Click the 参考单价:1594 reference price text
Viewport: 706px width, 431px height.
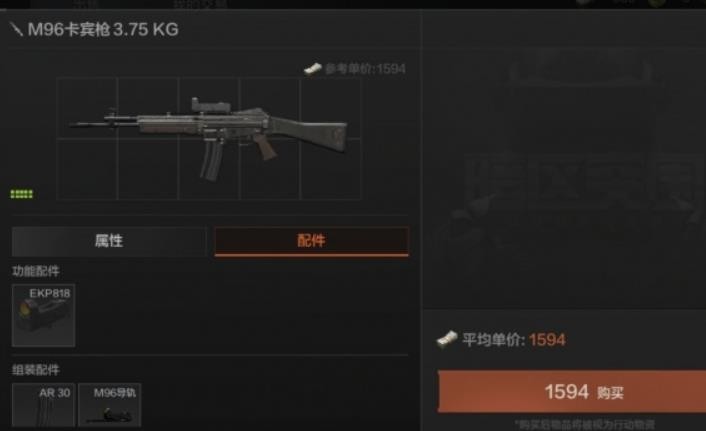[x=365, y=69]
